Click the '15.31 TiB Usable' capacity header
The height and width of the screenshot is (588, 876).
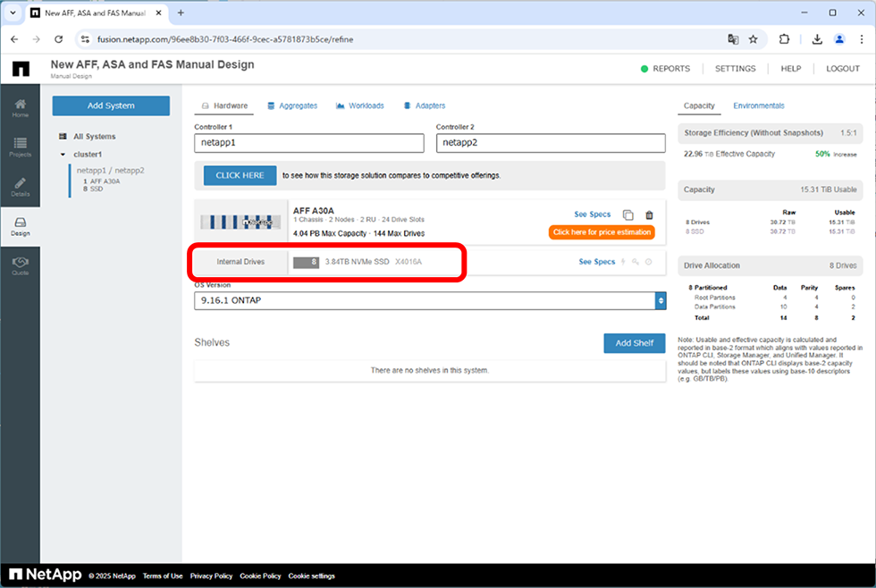click(x=828, y=189)
